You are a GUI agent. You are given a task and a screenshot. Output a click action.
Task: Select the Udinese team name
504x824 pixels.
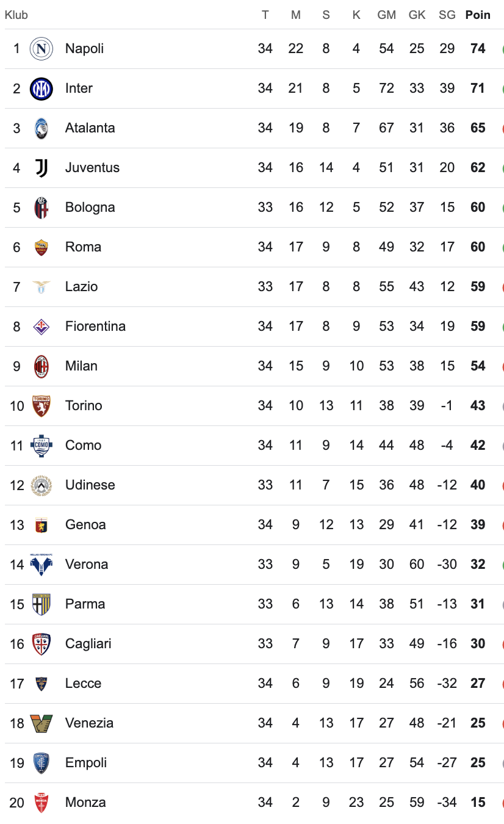90,485
